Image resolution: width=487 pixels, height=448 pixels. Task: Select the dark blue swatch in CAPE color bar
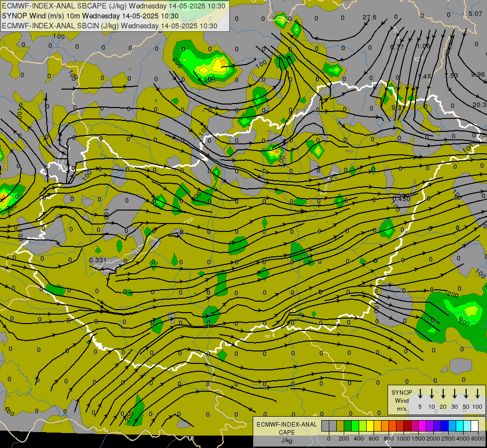tap(445, 426)
